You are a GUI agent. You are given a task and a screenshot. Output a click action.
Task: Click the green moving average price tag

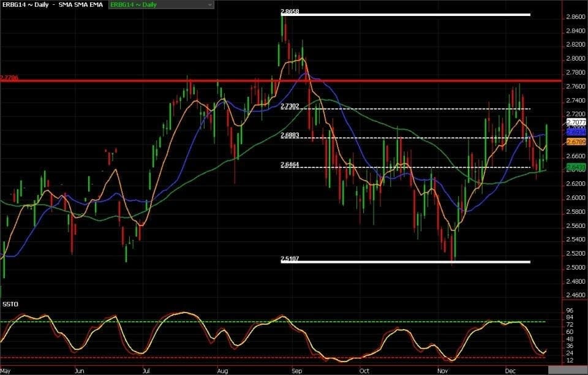tap(576, 167)
